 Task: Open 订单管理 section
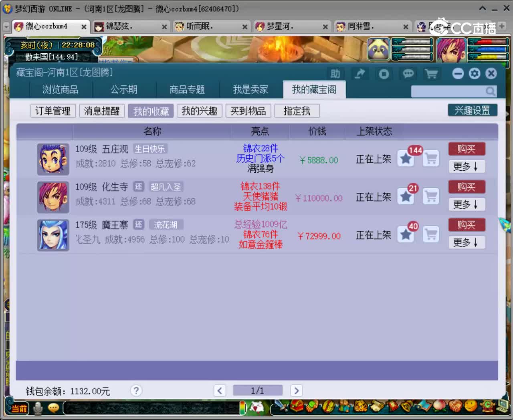tap(53, 111)
